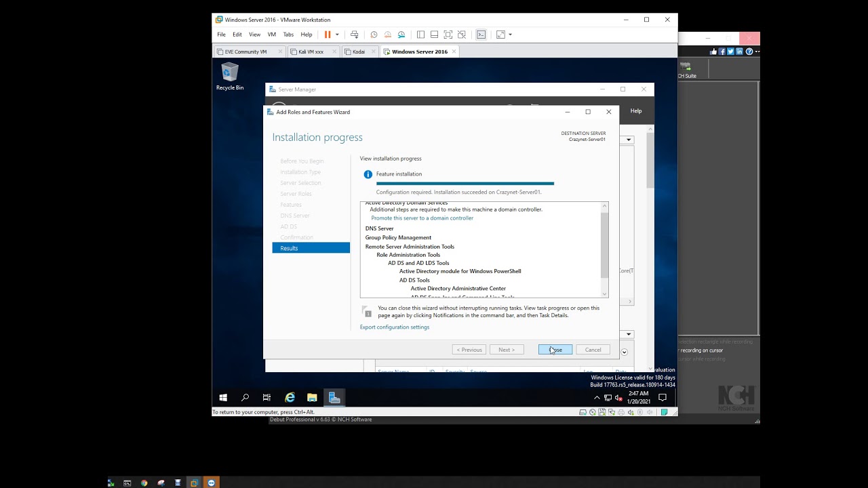Open the VMware Help menu
The width and height of the screenshot is (868, 488).
pyautogui.click(x=307, y=35)
